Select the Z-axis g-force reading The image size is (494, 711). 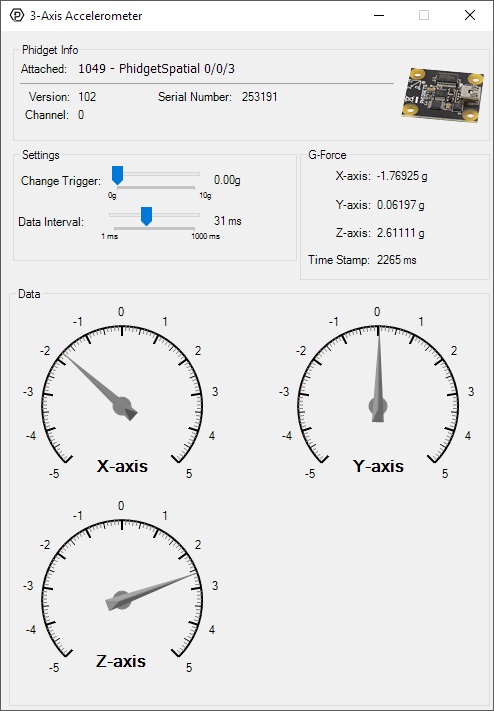coord(401,233)
